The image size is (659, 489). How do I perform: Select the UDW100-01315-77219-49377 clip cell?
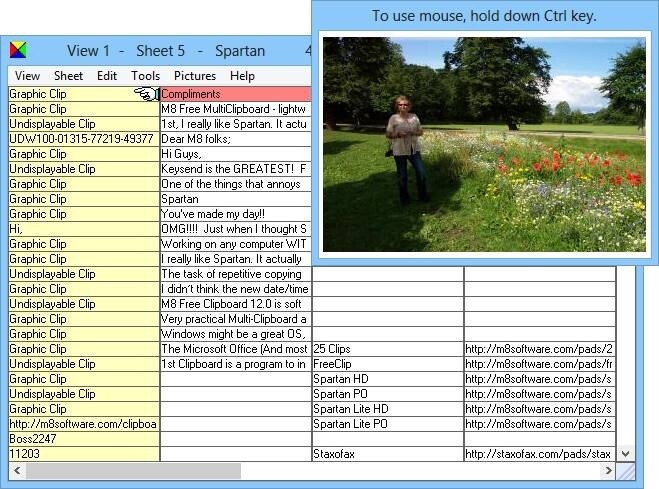pos(84,139)
